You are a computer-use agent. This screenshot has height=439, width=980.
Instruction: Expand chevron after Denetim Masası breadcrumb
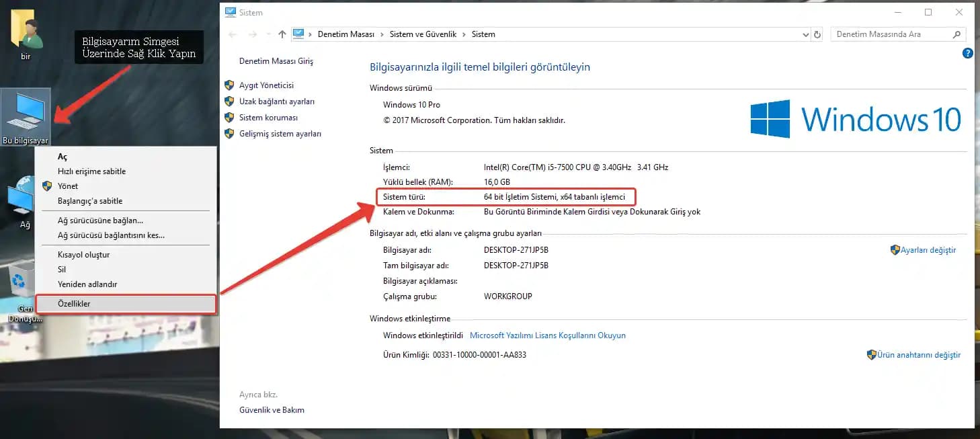pos(382,34)
